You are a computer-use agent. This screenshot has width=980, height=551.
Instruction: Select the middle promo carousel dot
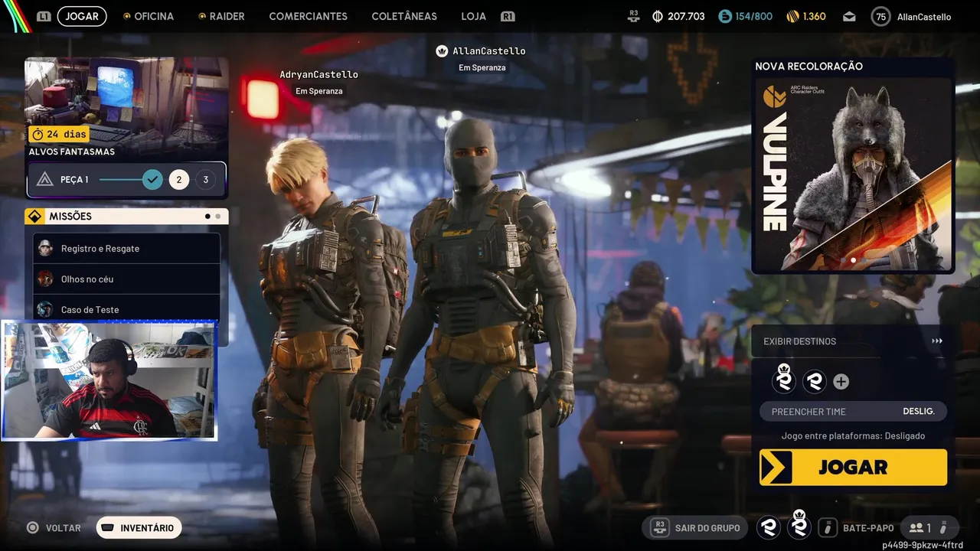[x=854, y=260]
